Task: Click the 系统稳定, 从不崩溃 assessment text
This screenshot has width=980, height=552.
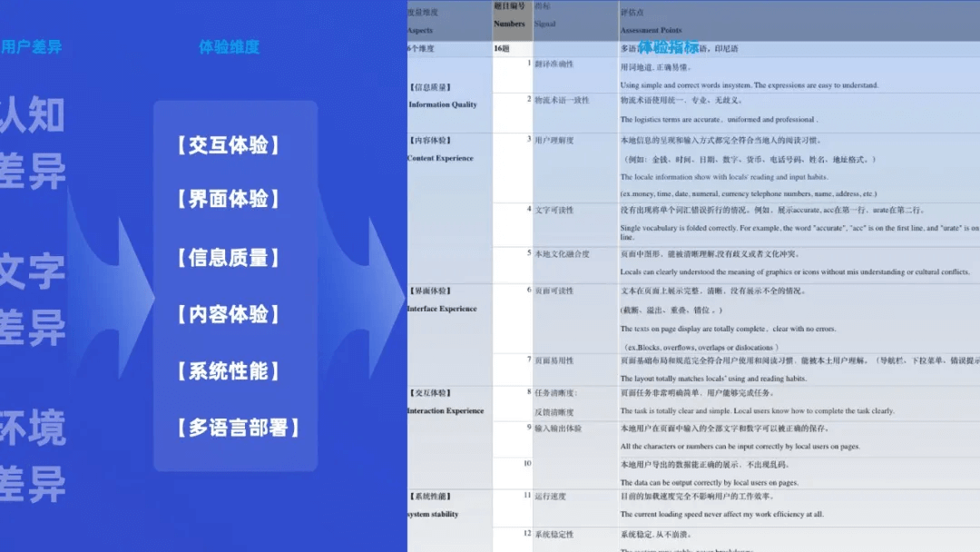Action: click(x=656, y=535)
